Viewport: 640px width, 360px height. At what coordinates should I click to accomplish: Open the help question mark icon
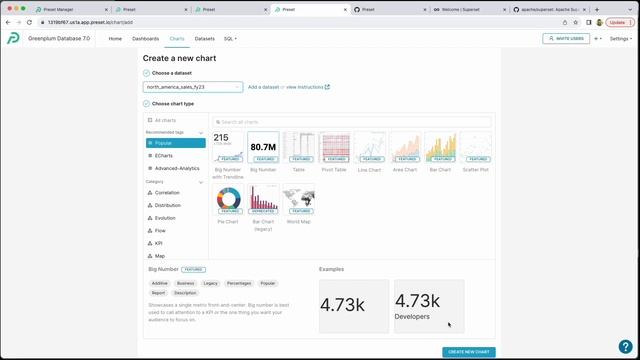pyautogui.click(x=625, y=347)
